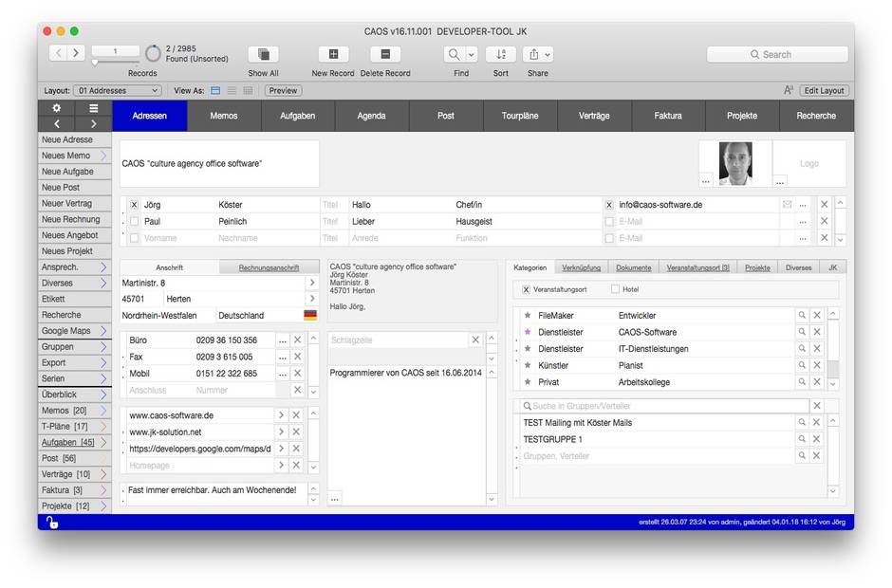The width and height of the screenshot is (892, 588).
Task: Create a new record with the New Record icon
Action: click(333, 55)
